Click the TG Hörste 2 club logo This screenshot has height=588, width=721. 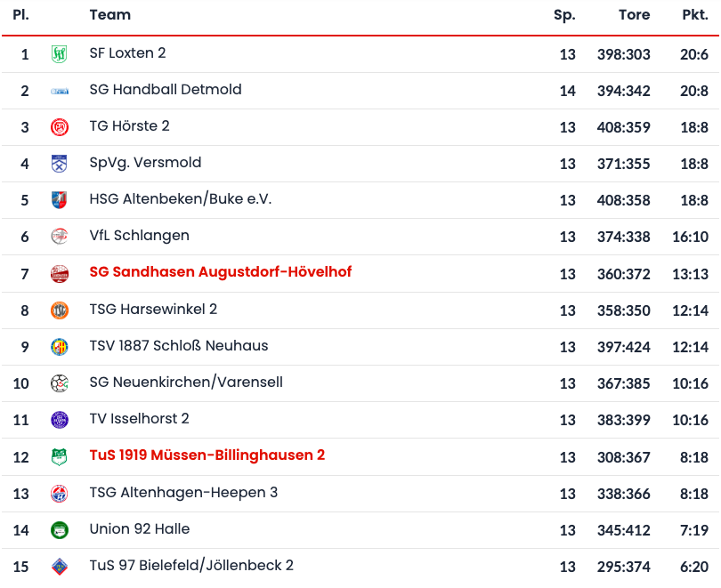[x=60, y=127]
